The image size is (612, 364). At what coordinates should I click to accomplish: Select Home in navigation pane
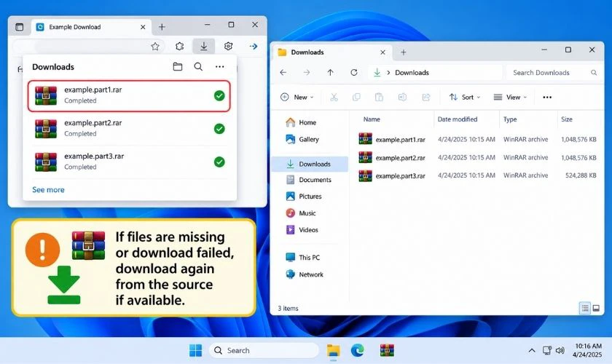(x=310, y=122)
